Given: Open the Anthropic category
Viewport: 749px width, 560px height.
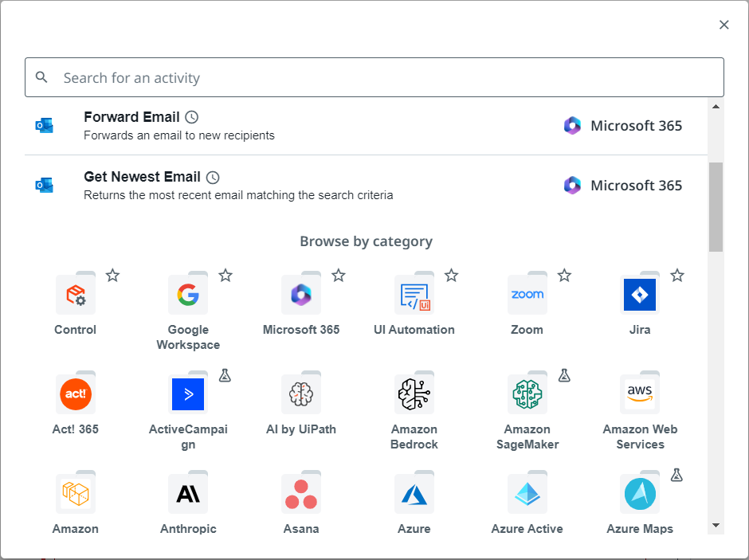Looking at the screenshot, I should 188,495.
